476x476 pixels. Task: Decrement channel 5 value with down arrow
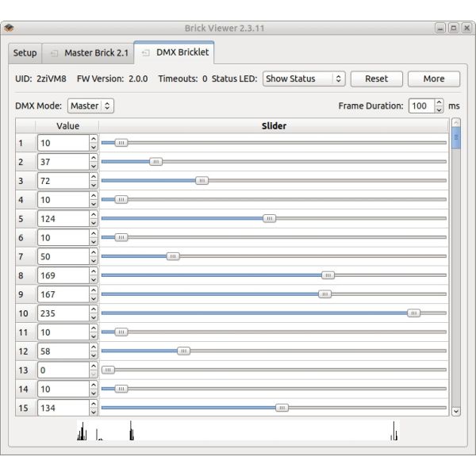click(94, 223)
